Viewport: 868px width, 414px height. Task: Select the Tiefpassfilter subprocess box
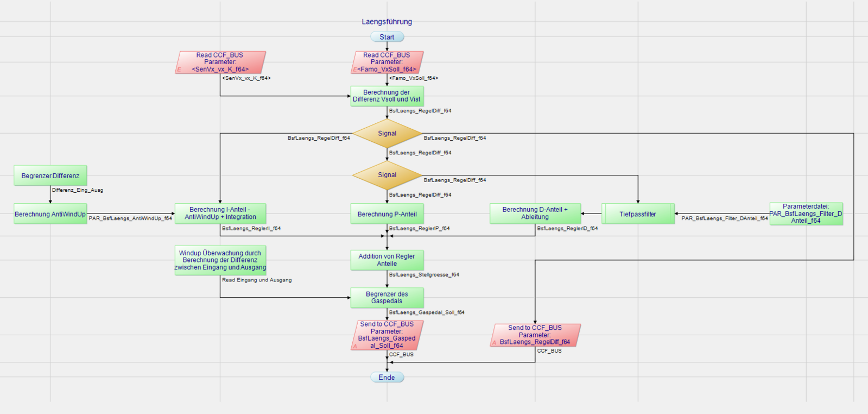point(638,214)
